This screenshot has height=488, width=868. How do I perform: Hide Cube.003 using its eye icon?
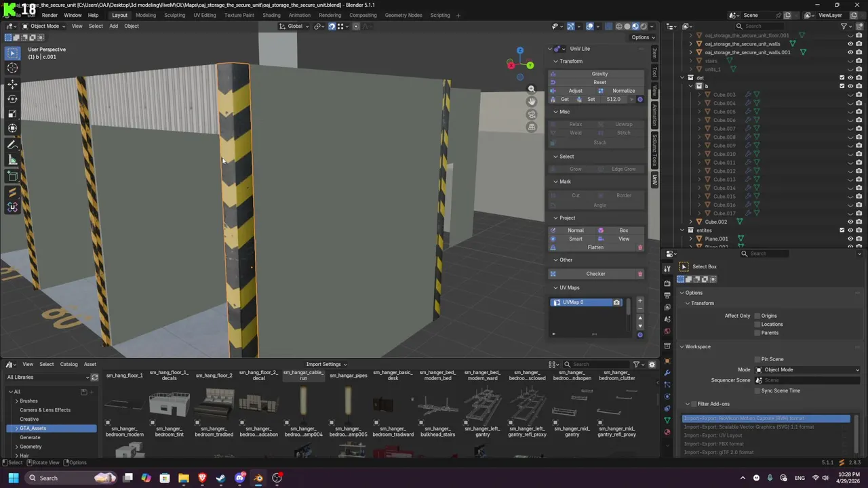850,95
